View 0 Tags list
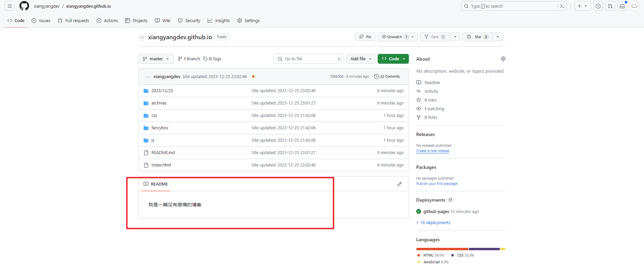Viewport: 644px width, 277px height. (x=212, y=59)
